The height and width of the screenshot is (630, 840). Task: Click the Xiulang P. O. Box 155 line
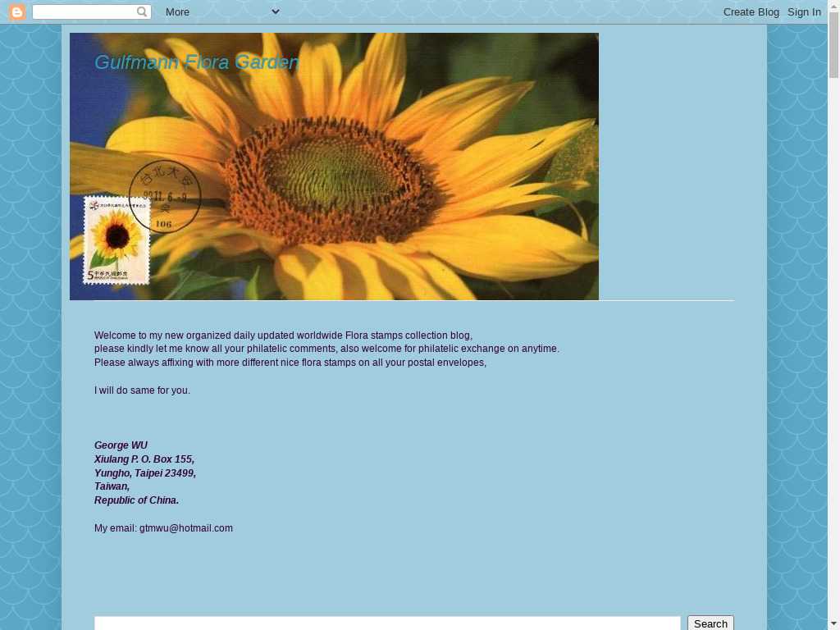144,459
